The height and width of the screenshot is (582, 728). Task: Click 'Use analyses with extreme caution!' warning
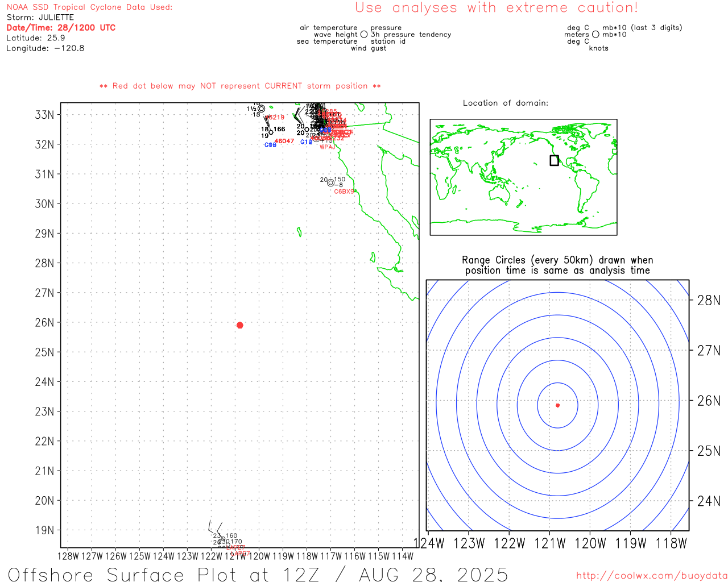(497, 7)
